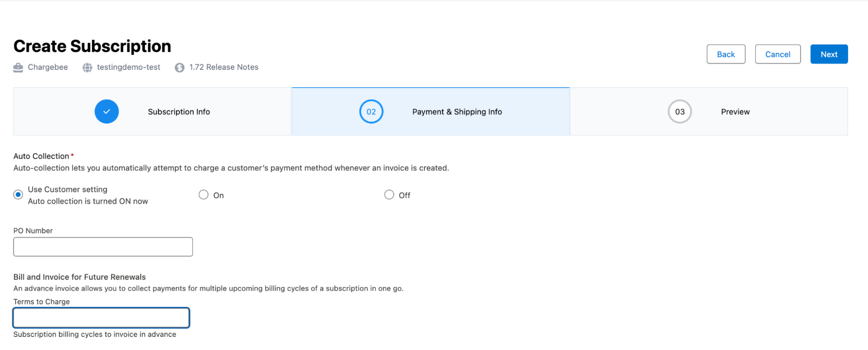868x350 pixels.
Task: Go to Subscription Info step
Action: click(x=179, y=112)
